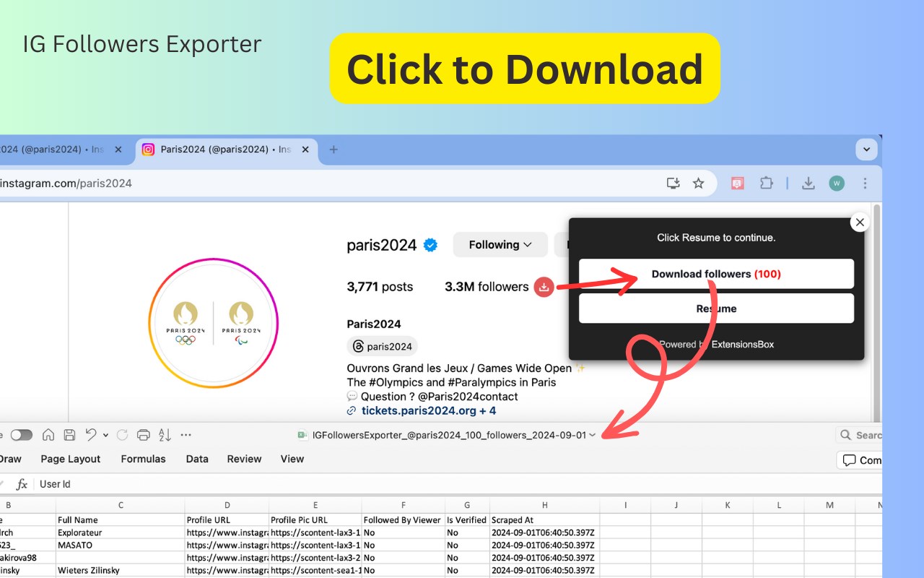Open browser Downloads icon
Screen dimensions: 924x578
pyautogui.click(x=808, y=184)
